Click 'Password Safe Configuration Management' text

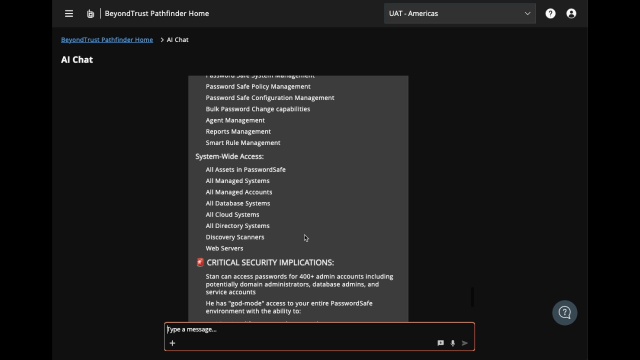point(270,98)
